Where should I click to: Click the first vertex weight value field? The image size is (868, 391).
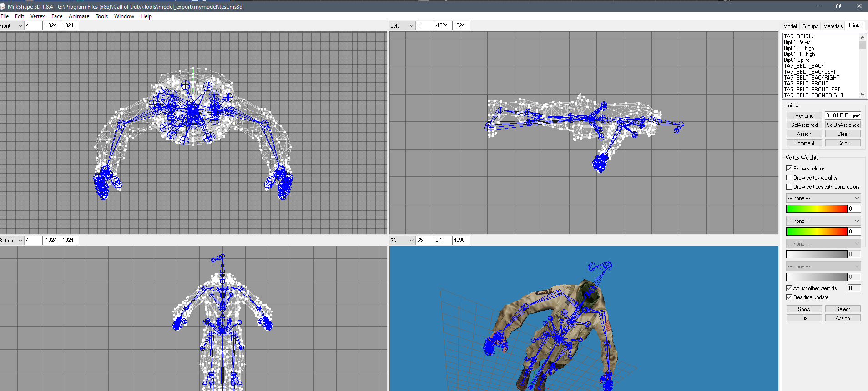pos(854,209)
